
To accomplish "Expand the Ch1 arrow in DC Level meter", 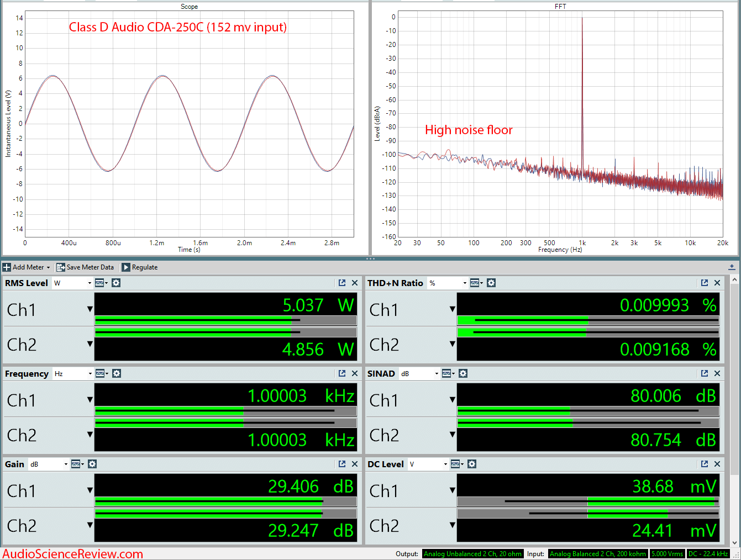I will [452, 490].
